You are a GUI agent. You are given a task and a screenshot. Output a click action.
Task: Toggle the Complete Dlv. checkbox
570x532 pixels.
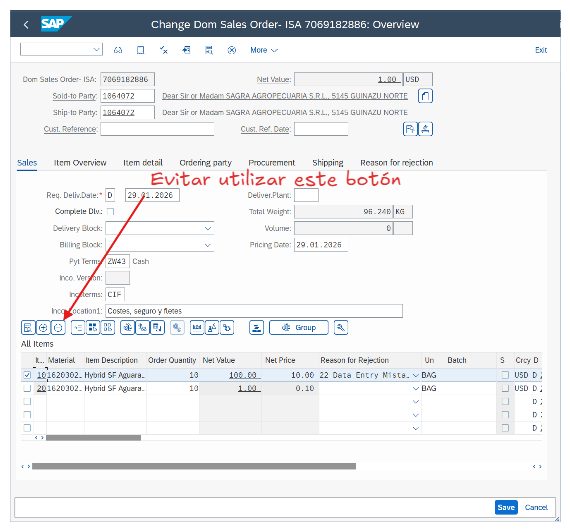[x=111, y=212]
